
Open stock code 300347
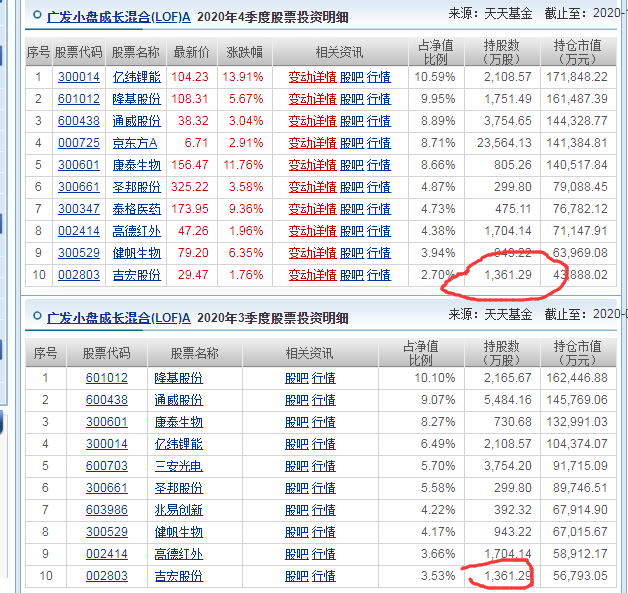pos(79,209)
